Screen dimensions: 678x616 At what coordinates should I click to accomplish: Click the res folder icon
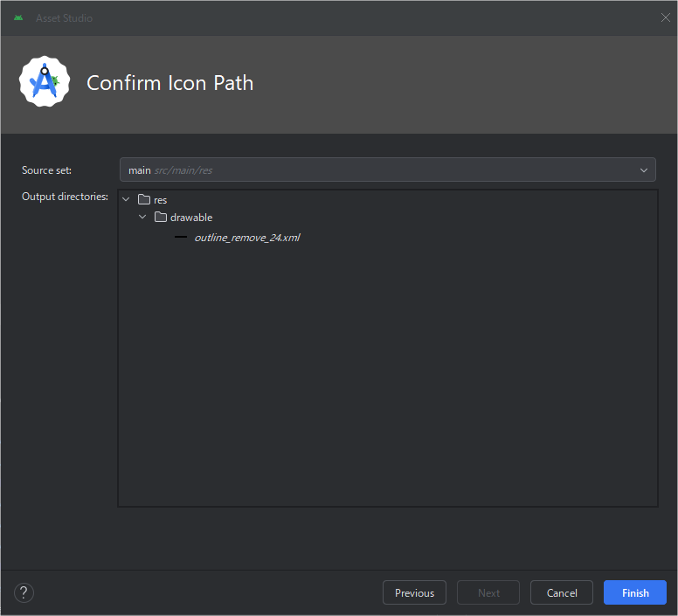pyautogui.click(x=144, y=199)
